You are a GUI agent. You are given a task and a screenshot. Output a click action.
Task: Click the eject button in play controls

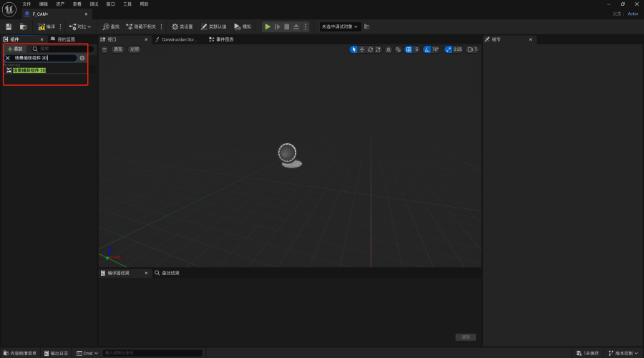(296, 26)
